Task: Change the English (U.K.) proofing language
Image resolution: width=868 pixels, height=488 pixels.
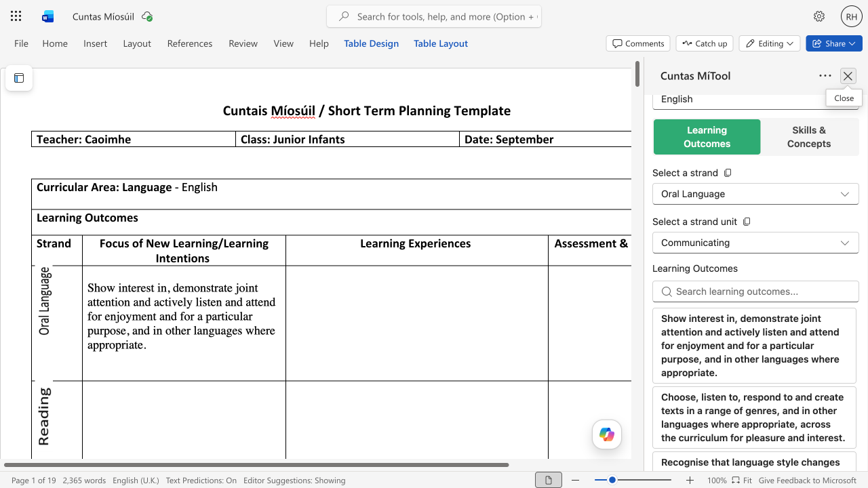Action: [x=136, y=480]
